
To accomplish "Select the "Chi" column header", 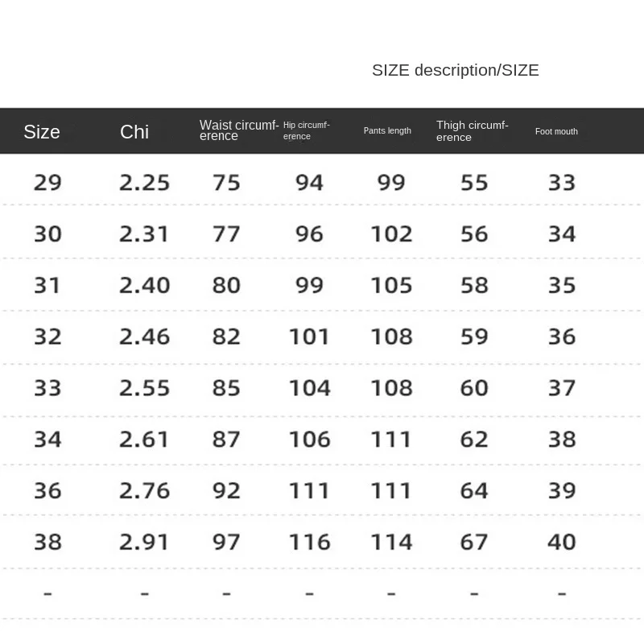I will pyautogui.click(x=134, y=132).
